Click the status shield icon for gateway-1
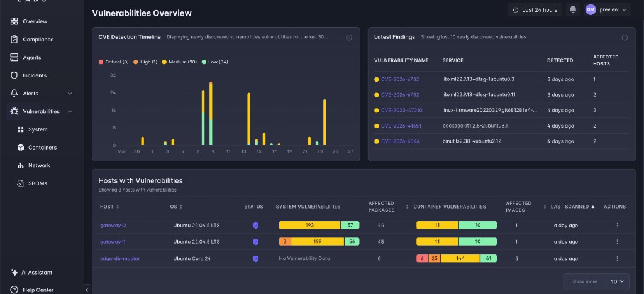 255,242
